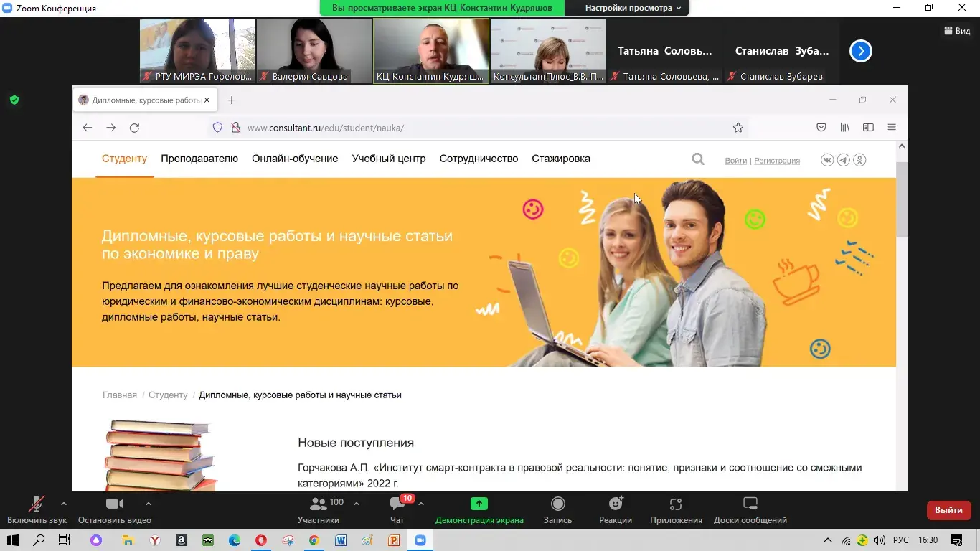Open the Студенту site tab
Screen dimensions: 980x551
click(x=124, y=159)
